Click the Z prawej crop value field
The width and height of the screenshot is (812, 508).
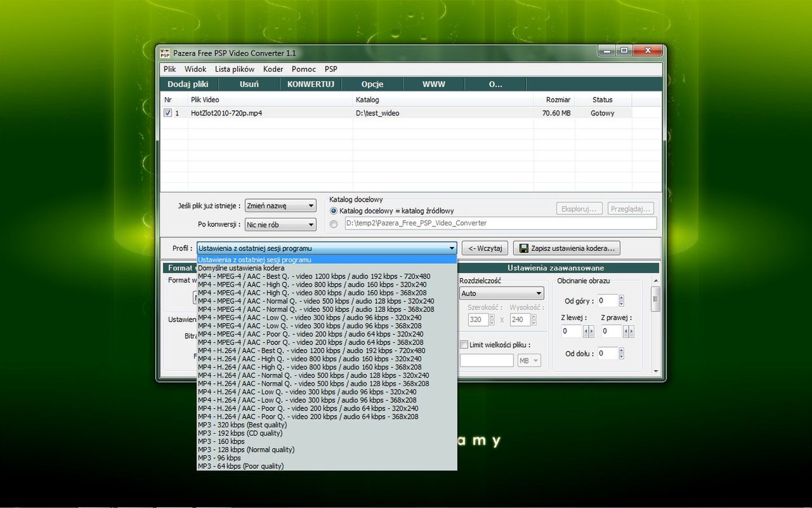(612, 331)
